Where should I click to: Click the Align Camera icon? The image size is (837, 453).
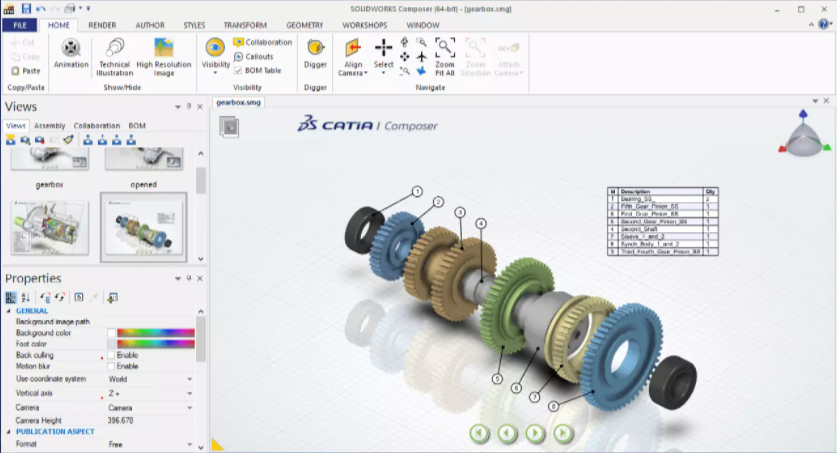353,49
